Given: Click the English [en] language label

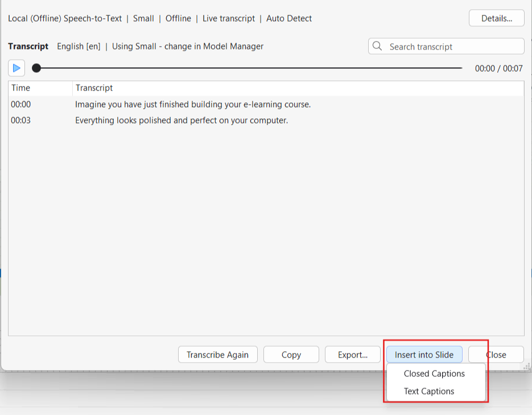Looking at the screenshot, I should pos(79,46).
